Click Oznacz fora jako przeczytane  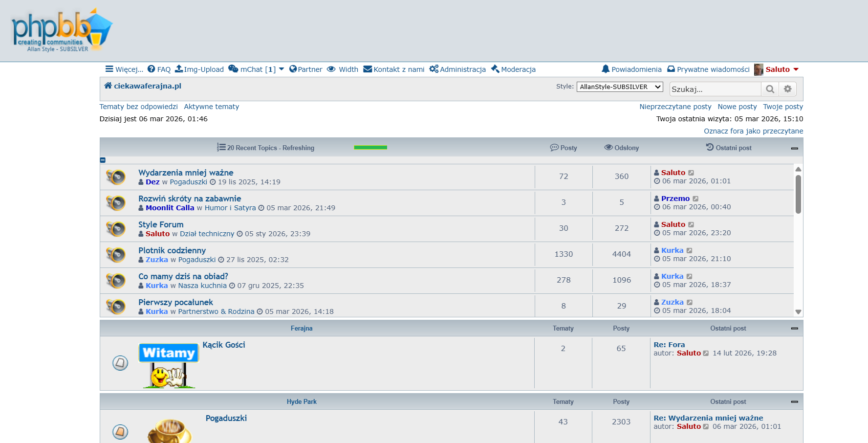[x=753, y=131]
